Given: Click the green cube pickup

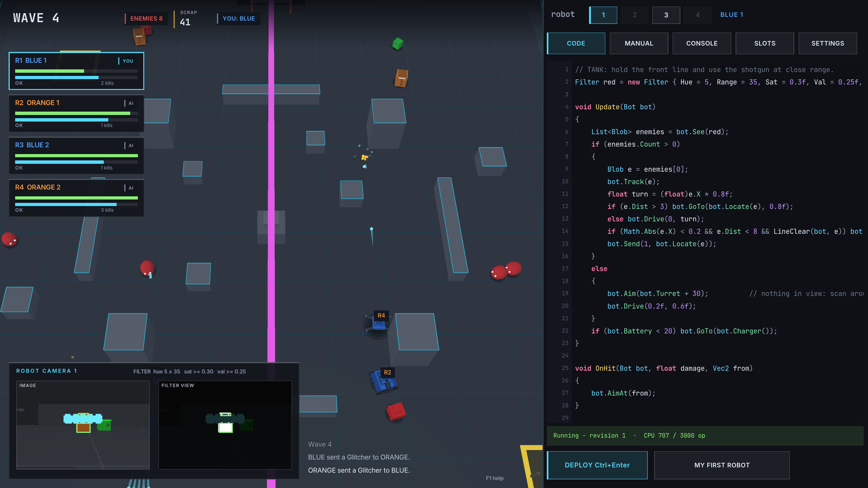Looking at the screenshot, I should point(397,43).
